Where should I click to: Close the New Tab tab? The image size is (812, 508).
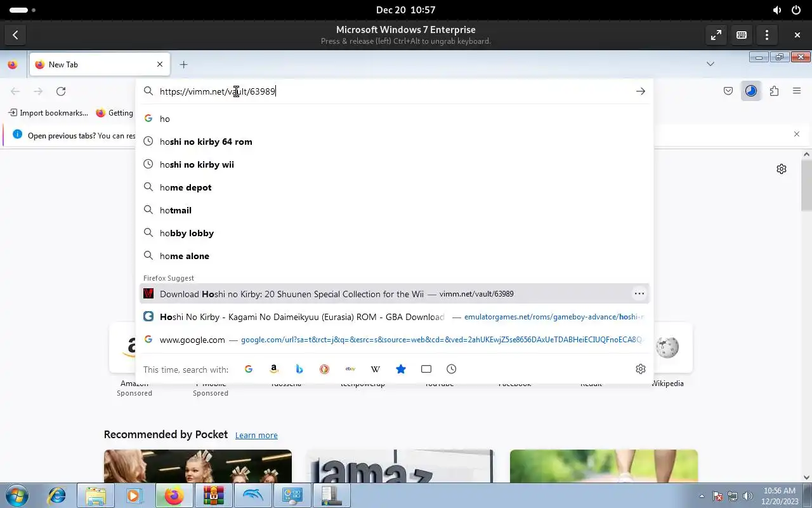(160, 64)
